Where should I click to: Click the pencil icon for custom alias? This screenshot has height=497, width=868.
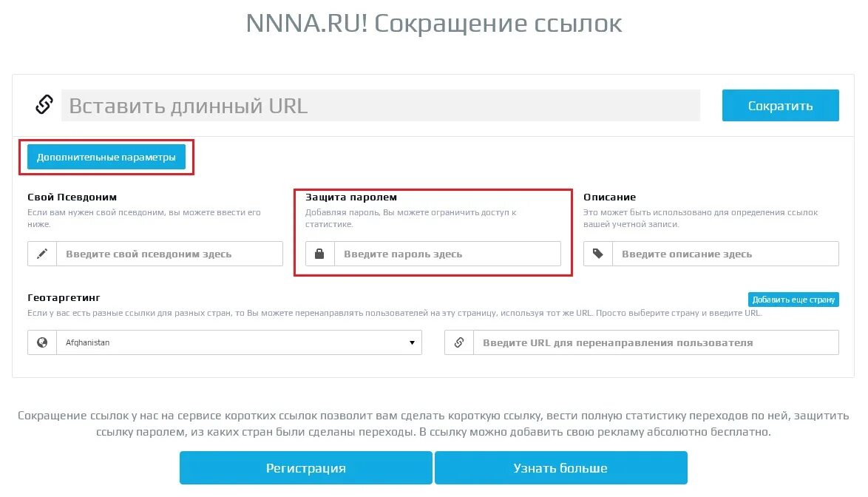[x=42, y=254]
